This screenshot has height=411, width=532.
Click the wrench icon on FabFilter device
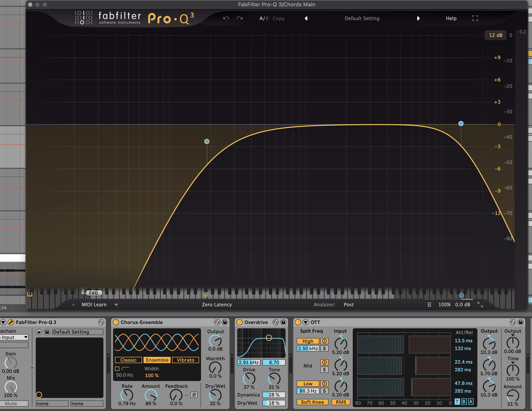coord(11,322)
